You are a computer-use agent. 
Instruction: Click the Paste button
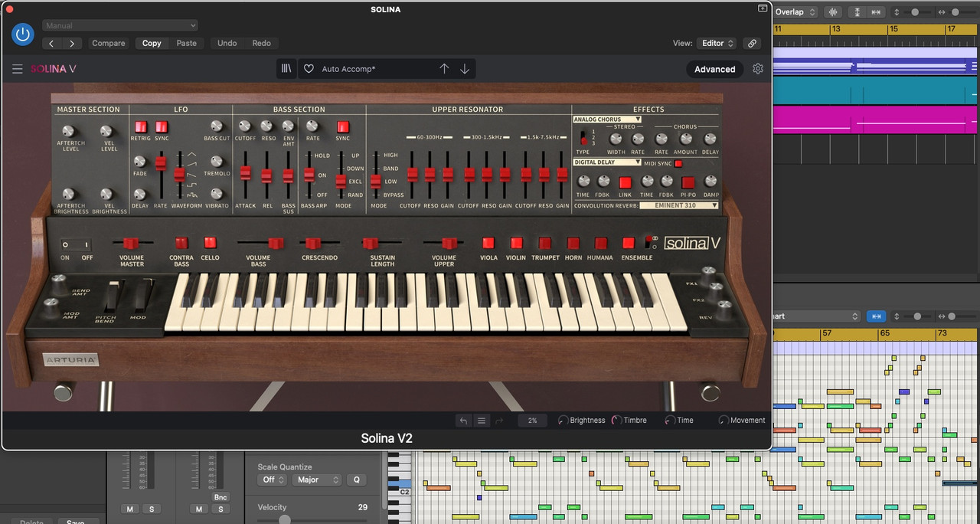point(187,44)
